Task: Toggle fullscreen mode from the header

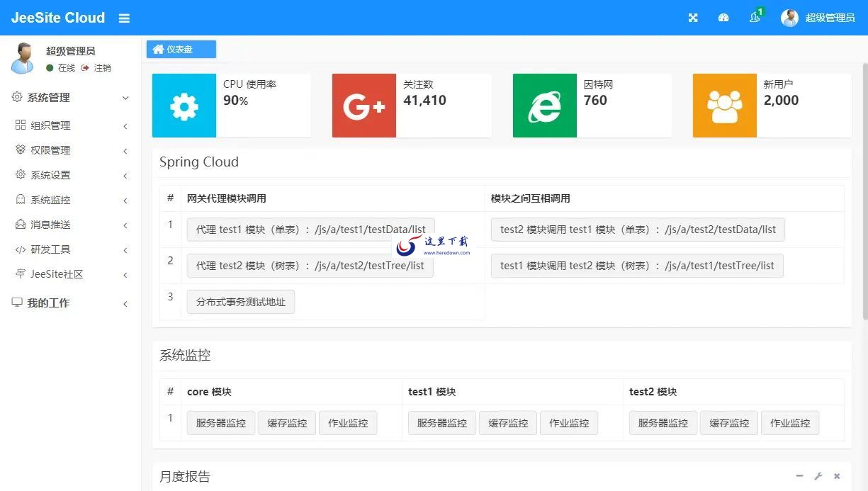Action: pyautogui.click(x=692, y=18)
